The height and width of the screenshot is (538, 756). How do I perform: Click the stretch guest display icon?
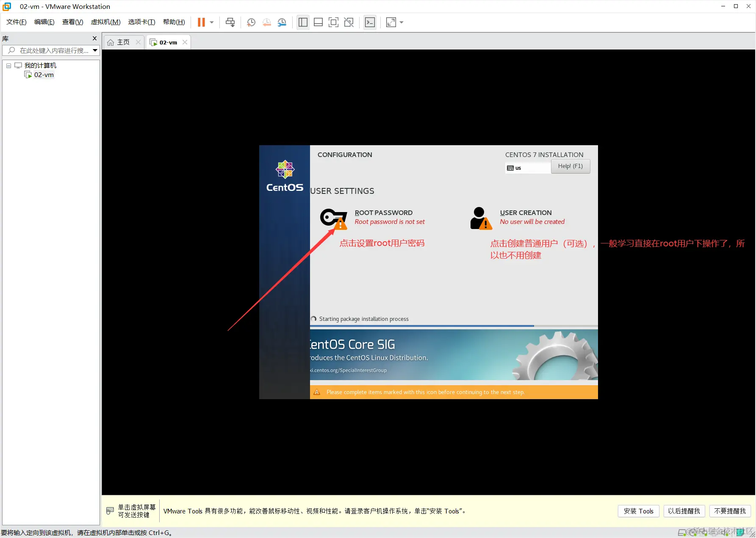pyautogui.click(x=391, y=22)
